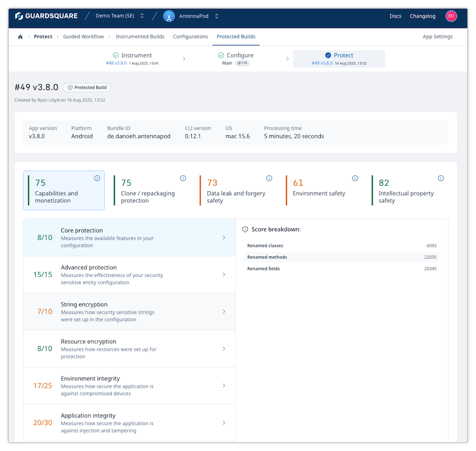The image size is (476, 451).
Task: Open the Capabilities and monetization info icon
Action: coord(97,178)
